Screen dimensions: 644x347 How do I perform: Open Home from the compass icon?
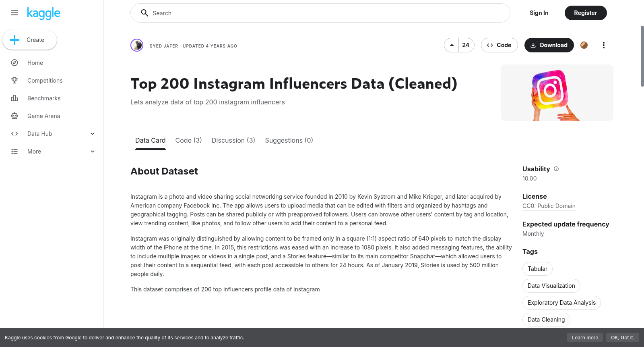14,63
